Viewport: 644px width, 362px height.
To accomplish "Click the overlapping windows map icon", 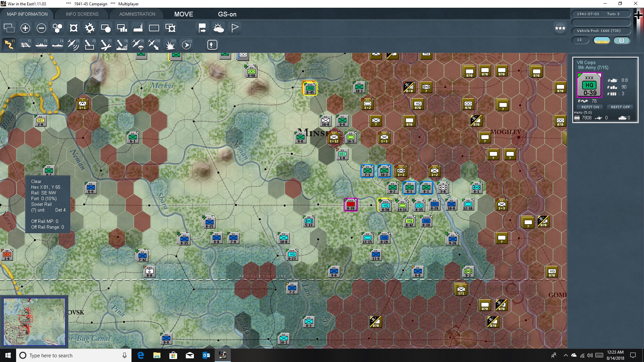I will [9, 28].
